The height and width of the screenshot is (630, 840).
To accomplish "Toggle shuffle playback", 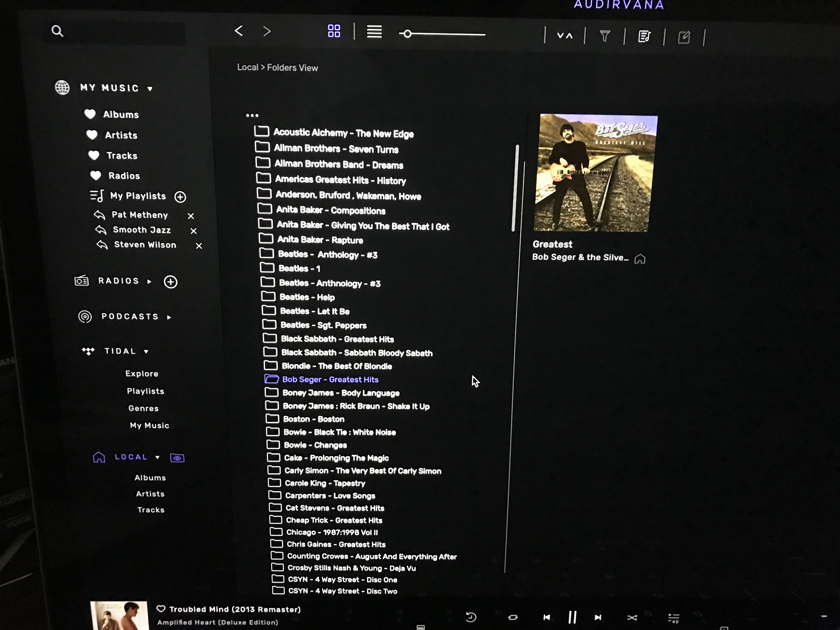I will pos(632,617).
